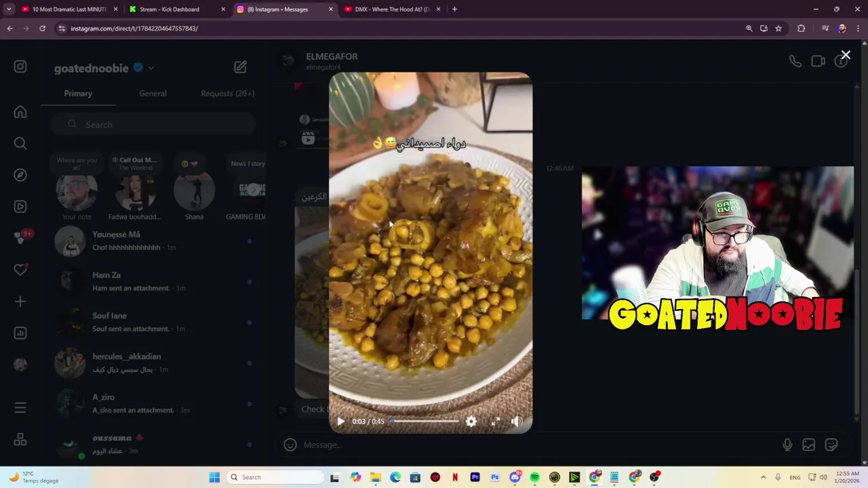Open Fadwa bouhadd... note
This screenshot has height=488, width=868.
tap(135, 192)
